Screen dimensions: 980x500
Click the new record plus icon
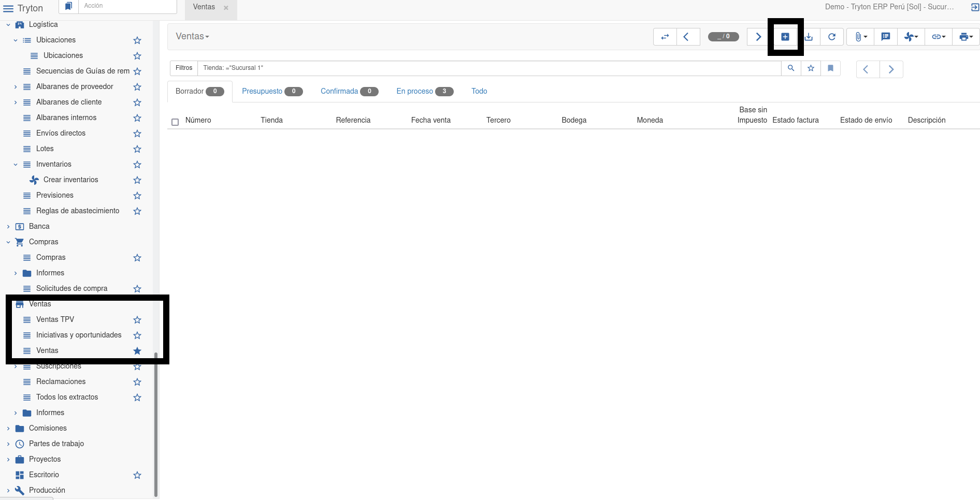click(x=785, y=37)
